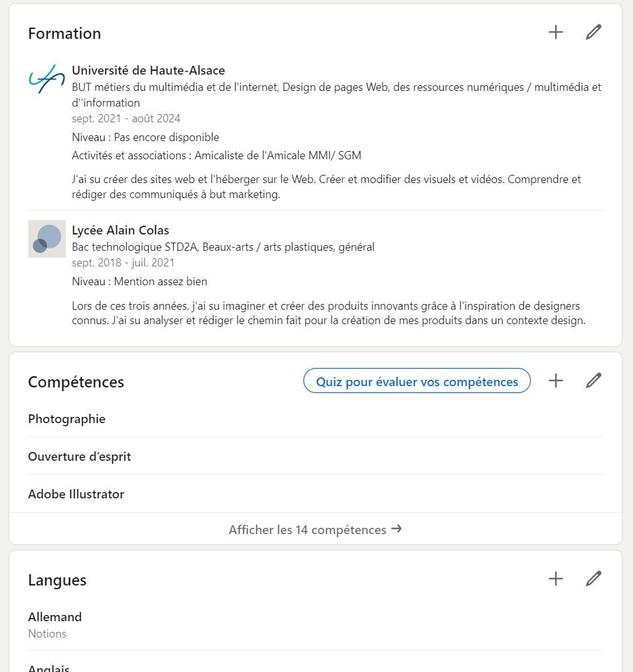Add a new entry to the Formation section
This screenshot has width=633, height=672.
555,32
